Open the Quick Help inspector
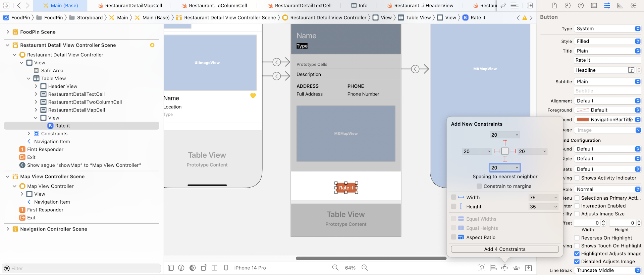This screenshot has height=275, width=644. [x=581, y=6]
